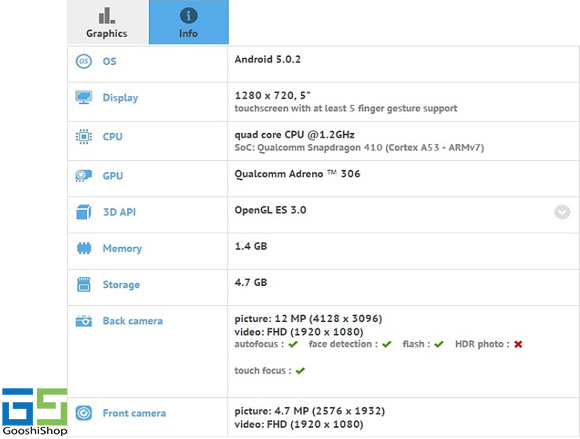Click the HDR photo label

click(x=482, y=344)
